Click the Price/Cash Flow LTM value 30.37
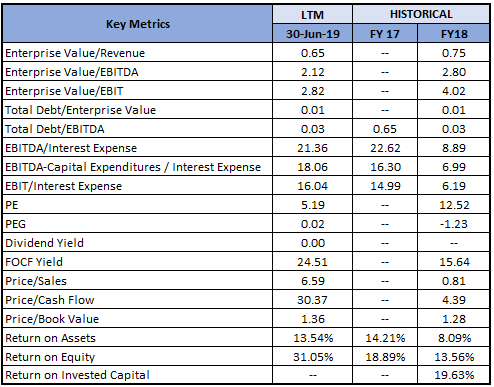Viewport: 494px width, 387px height. coord(312,300)
